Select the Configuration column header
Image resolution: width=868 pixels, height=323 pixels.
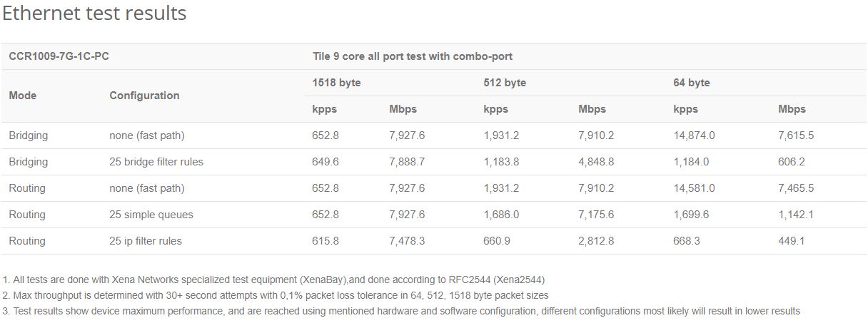[x=144, y=96]
